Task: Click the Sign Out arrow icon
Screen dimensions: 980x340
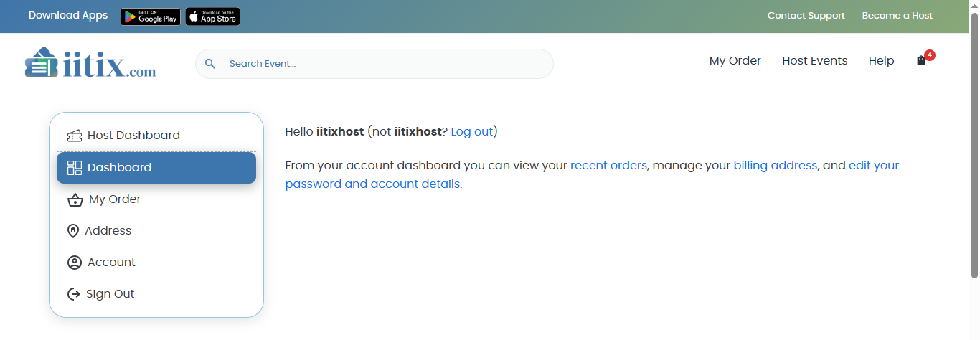Action: tap(73, 294)
